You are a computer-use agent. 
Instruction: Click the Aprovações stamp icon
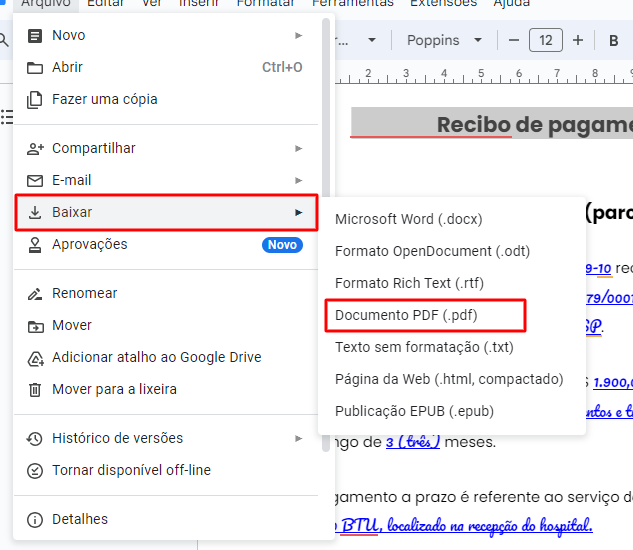tap(35, 245)
